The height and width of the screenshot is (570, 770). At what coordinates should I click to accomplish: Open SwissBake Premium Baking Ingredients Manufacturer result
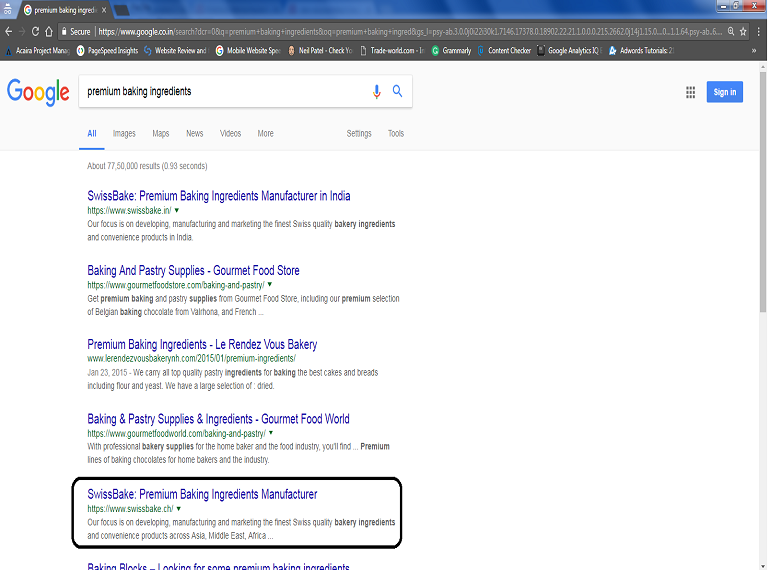pyautogui.click(x=202, y=494)
